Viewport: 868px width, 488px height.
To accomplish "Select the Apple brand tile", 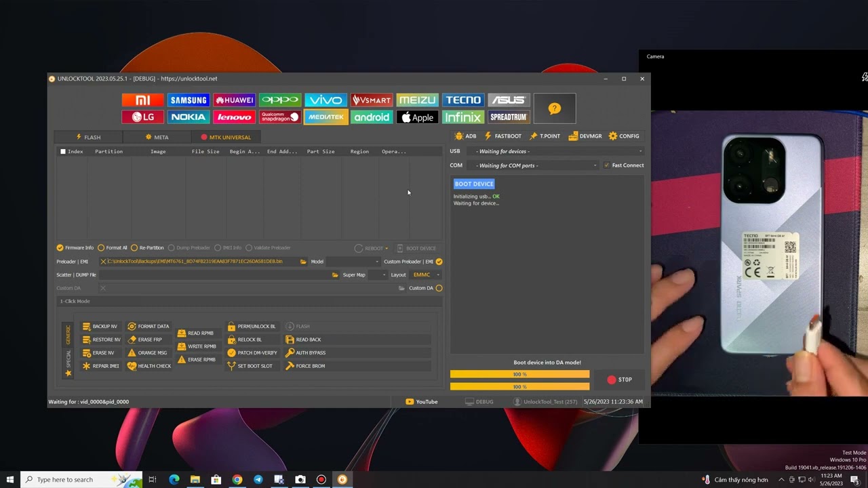I will pos(417,117).
